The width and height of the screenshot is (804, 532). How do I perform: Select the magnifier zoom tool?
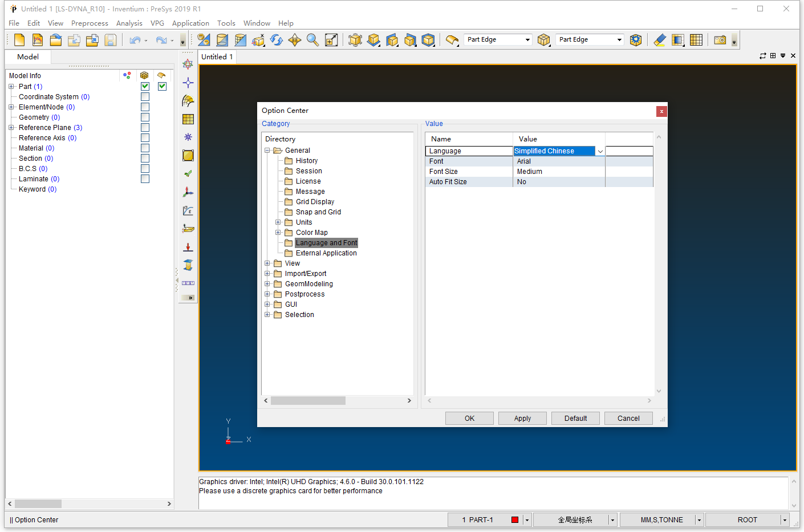point(312,40)
